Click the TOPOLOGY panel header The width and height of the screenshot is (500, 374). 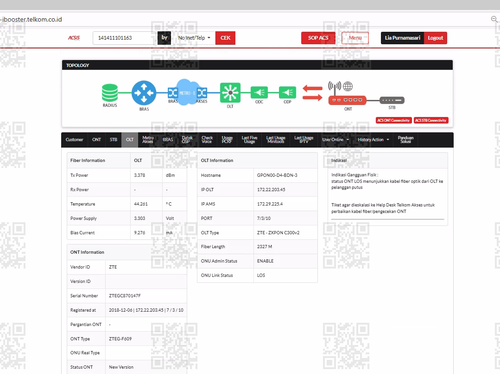coord(257,65)
